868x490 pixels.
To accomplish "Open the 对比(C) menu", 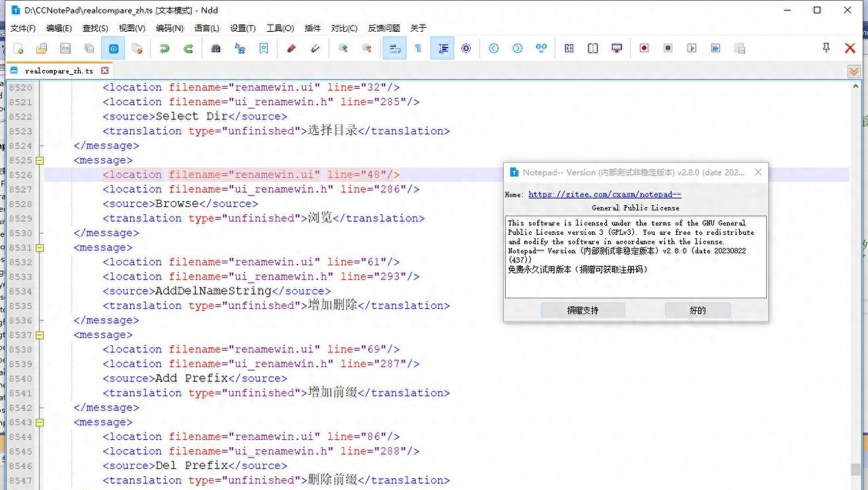I will pyautogui.click(x=343, y=28).
